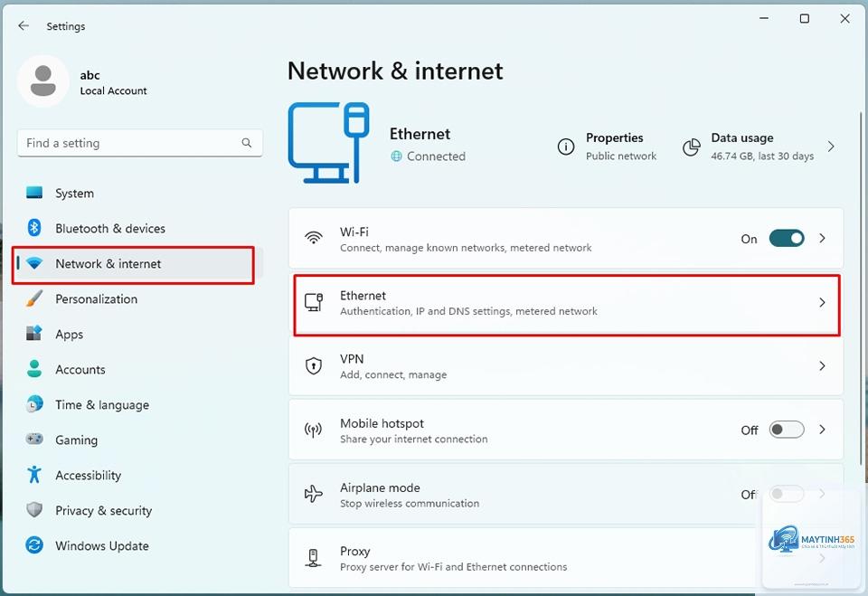Click the VPN shield icon
This screenshot has width=868, height=596.
pos(314,365)
